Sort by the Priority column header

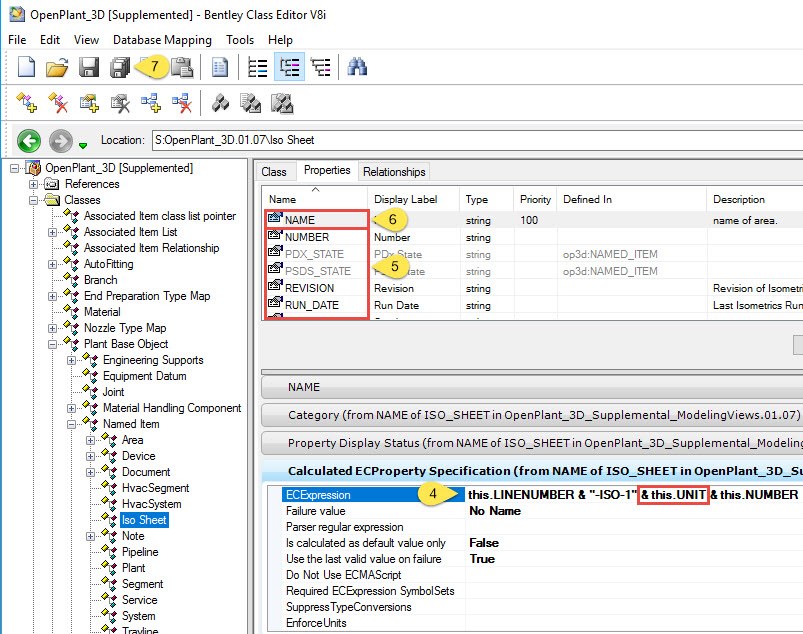(x=535, y=199)
